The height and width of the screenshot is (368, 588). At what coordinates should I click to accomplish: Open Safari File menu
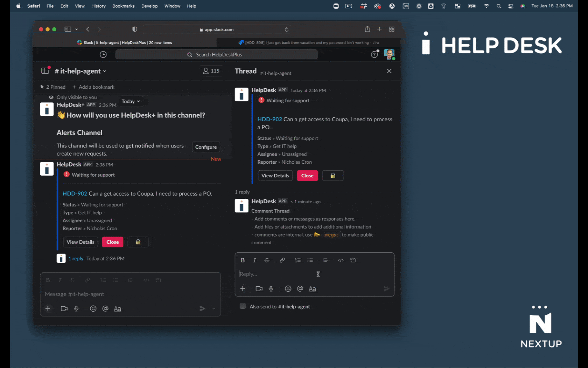pyautogui.click(x=50, y=6)
